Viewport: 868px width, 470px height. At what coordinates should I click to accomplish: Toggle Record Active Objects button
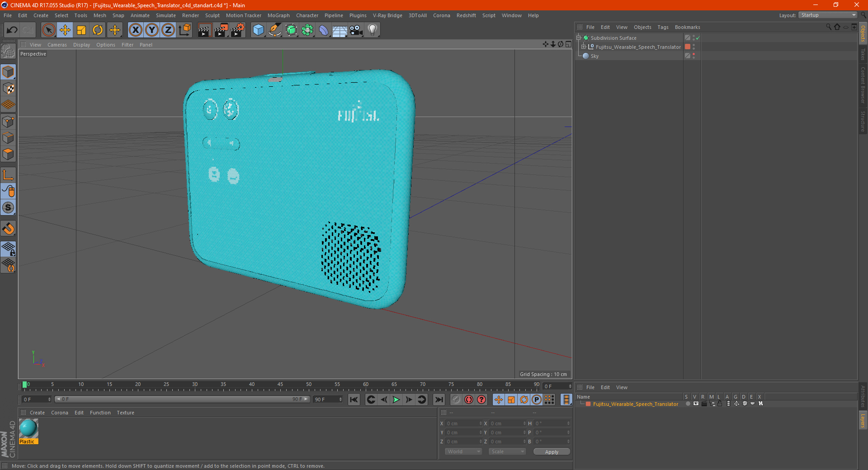[456, 399]
